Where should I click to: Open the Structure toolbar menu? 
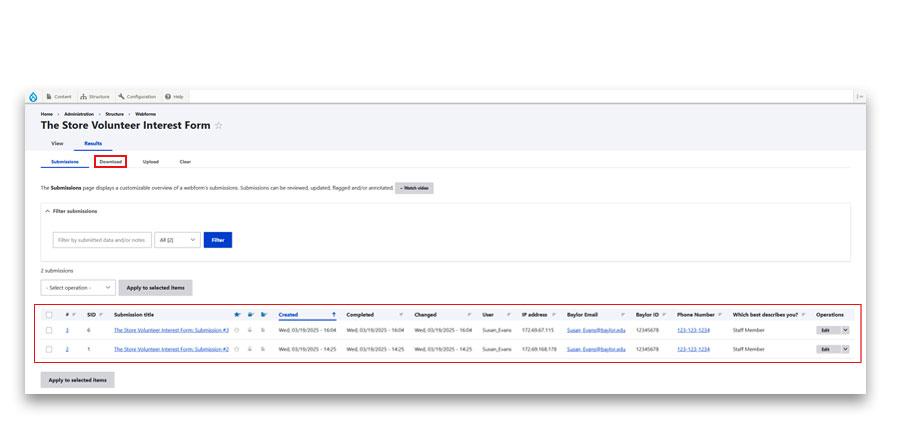pos(95,96)
